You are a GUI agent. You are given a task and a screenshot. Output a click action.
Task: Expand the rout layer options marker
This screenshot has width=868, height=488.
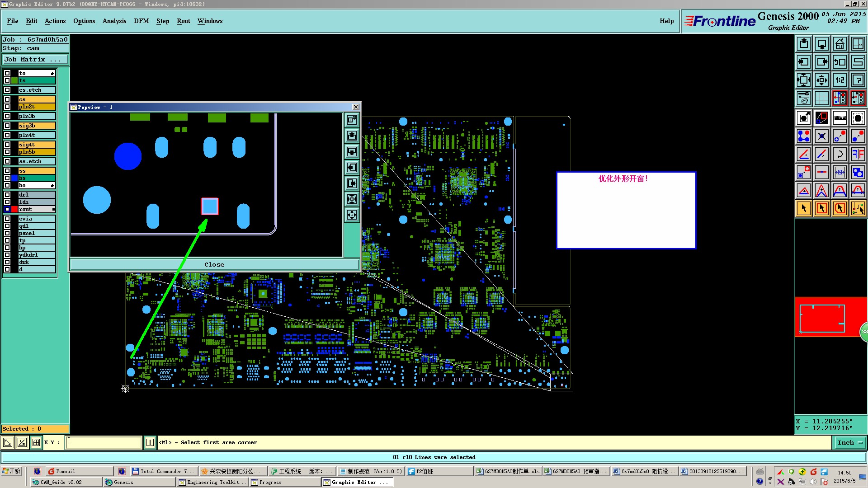click(53, 209)
